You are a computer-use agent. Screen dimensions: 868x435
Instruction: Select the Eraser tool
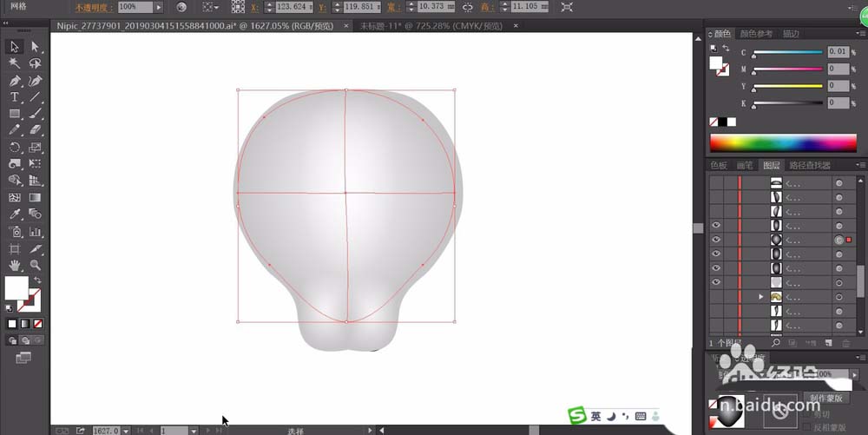35,130
